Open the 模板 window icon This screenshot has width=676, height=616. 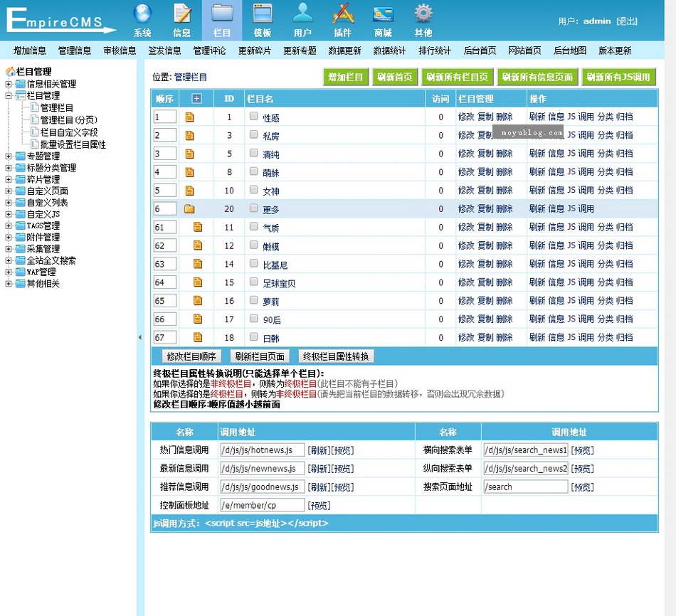tap(262, 14)
